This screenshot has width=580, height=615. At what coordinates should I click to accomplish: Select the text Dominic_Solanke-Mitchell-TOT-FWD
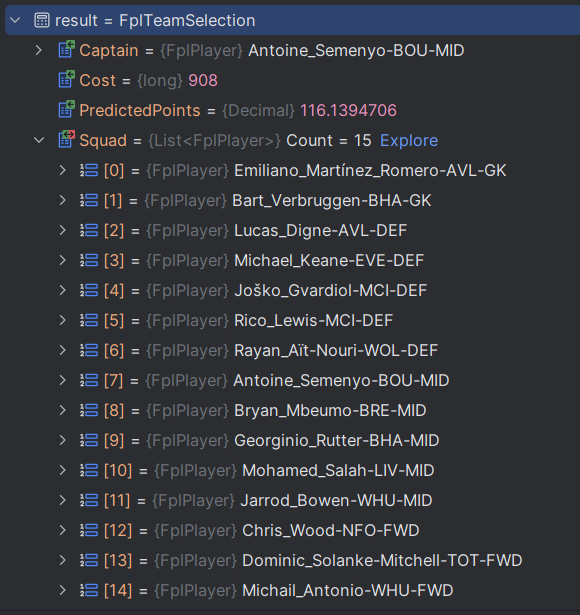[x=382, y=560]
